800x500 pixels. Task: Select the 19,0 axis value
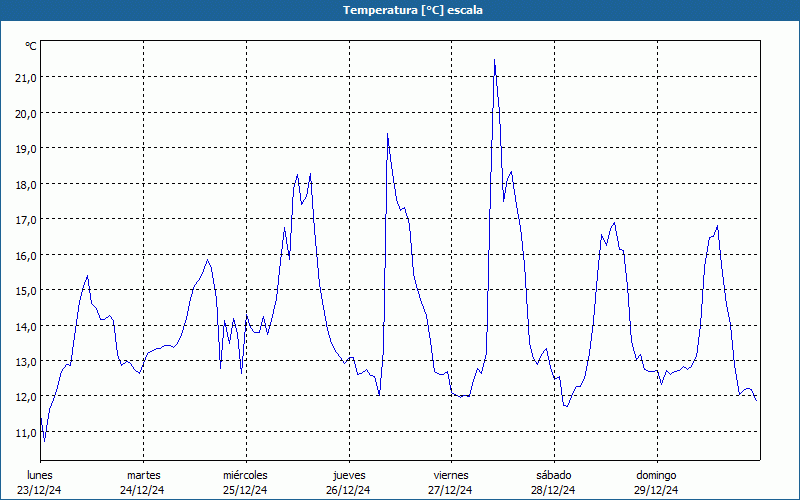pos(26,148)
